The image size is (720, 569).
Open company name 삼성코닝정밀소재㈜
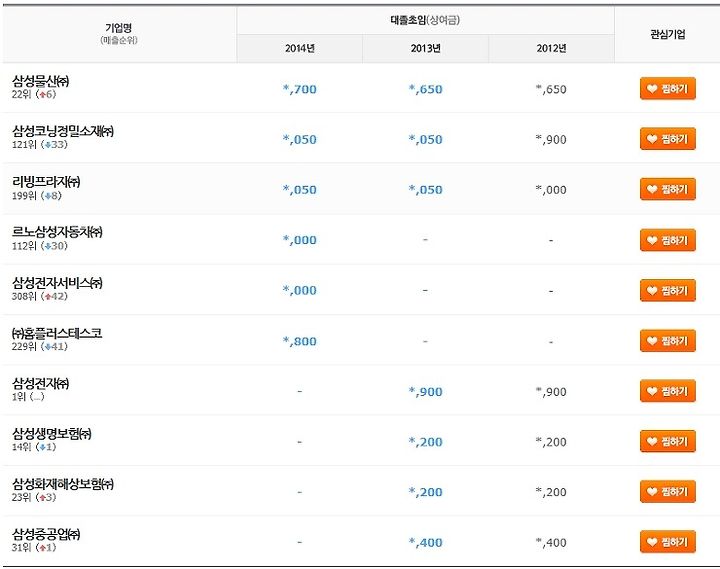coord(63,131)
